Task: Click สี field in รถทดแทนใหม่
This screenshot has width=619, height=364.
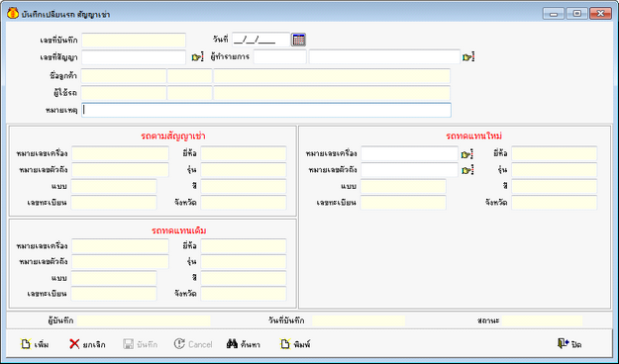Action: pos(555,186)
